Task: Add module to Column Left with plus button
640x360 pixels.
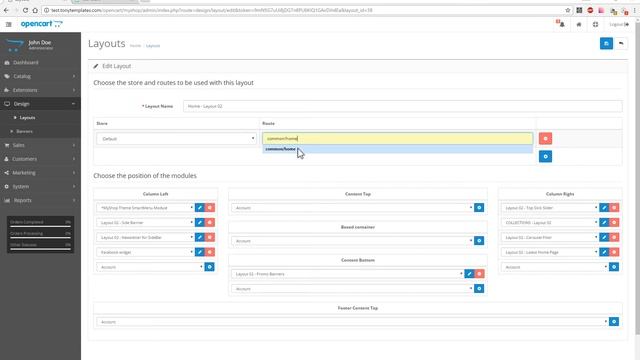Action: click(209, 267)
